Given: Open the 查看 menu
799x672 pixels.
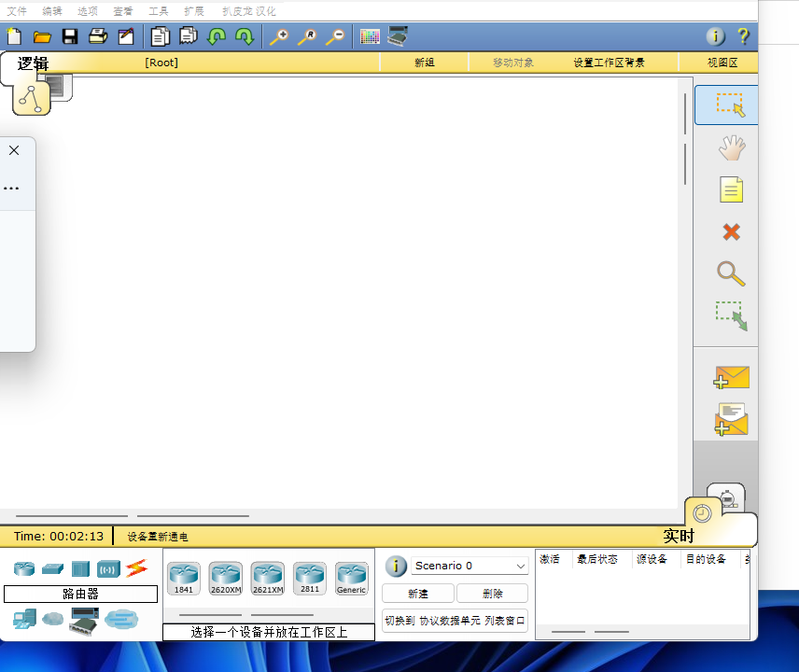Looking at the screenshot, I should click(x=123, y=11).
